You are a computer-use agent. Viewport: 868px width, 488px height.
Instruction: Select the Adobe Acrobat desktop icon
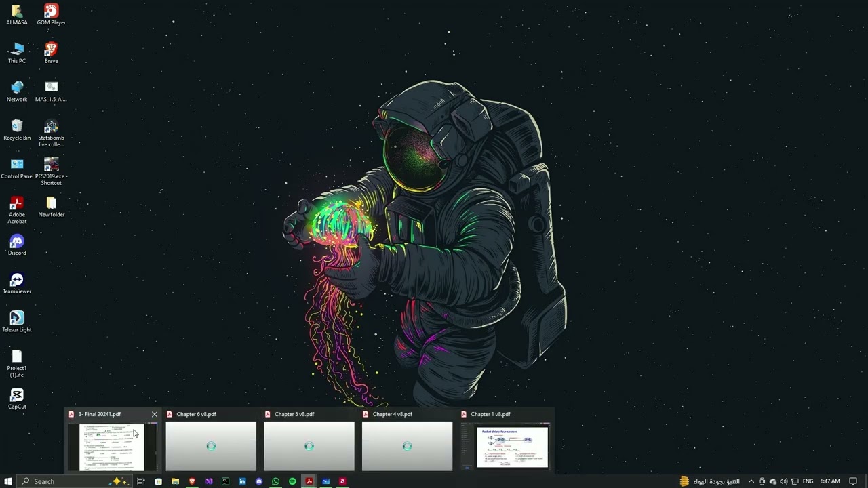pos(17,210)
